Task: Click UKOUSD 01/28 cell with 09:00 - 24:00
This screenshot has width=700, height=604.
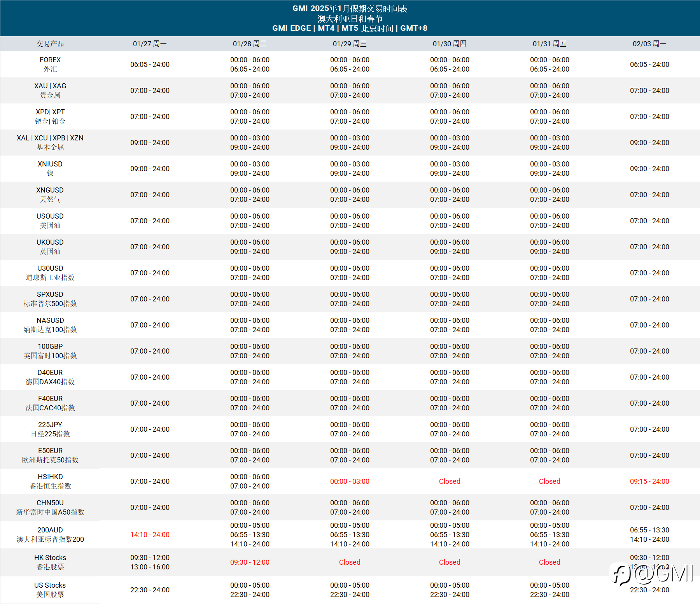Action: click(x=250, y=252)
